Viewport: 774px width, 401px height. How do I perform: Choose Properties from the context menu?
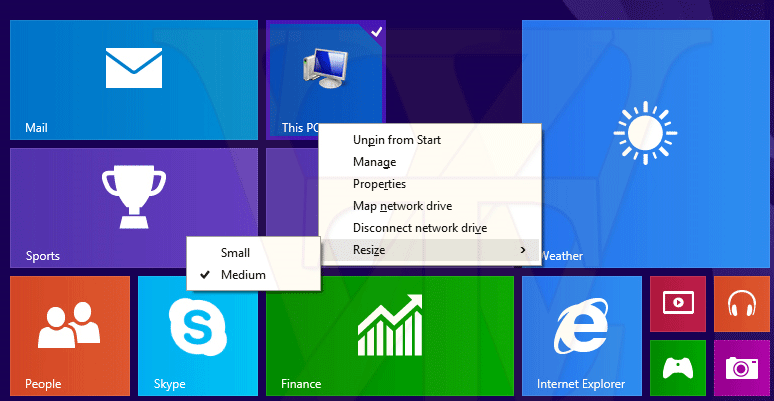pos(430,184)
